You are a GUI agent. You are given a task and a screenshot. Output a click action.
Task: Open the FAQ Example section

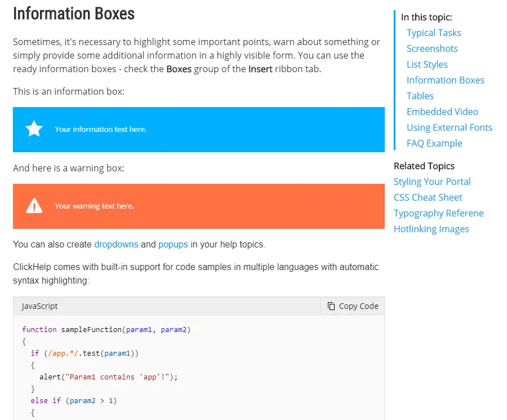pyautogui.click(x=434, y=143)
